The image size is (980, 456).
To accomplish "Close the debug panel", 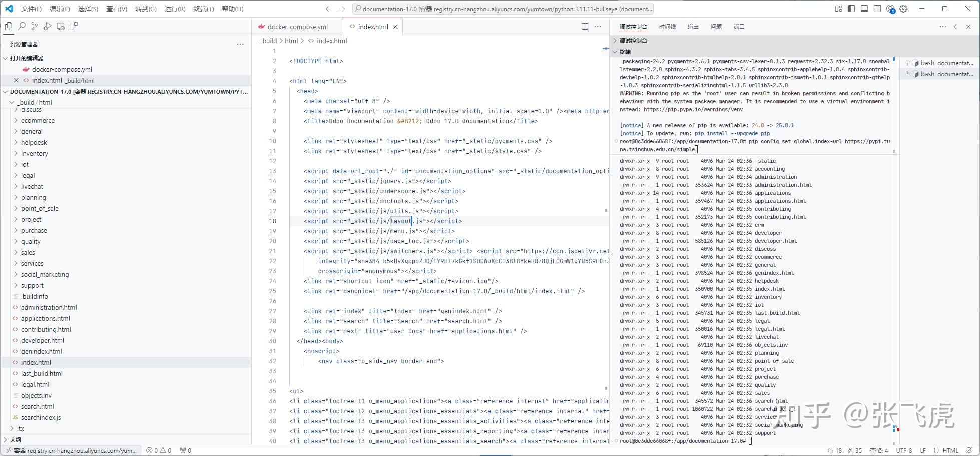I will 968,27.
